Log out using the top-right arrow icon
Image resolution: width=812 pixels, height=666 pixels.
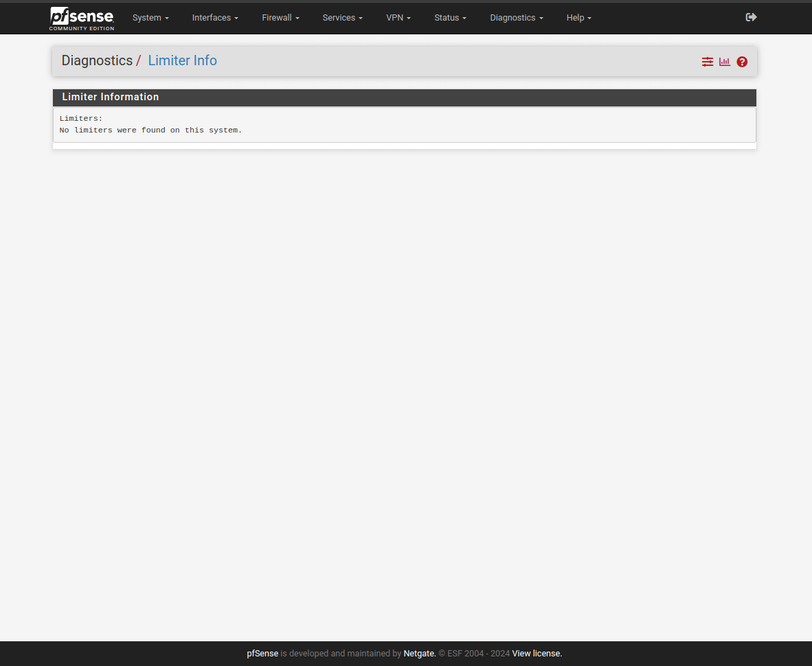pos(751,17)
